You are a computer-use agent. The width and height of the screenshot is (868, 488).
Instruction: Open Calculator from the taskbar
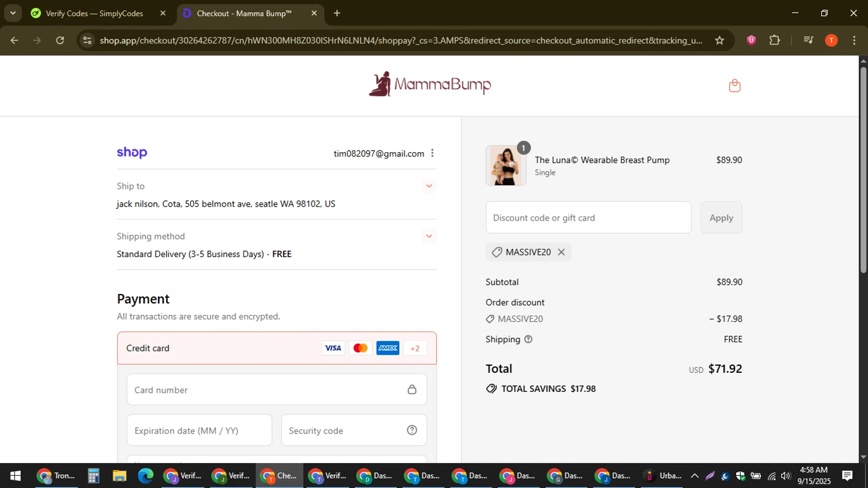[93, 476]
